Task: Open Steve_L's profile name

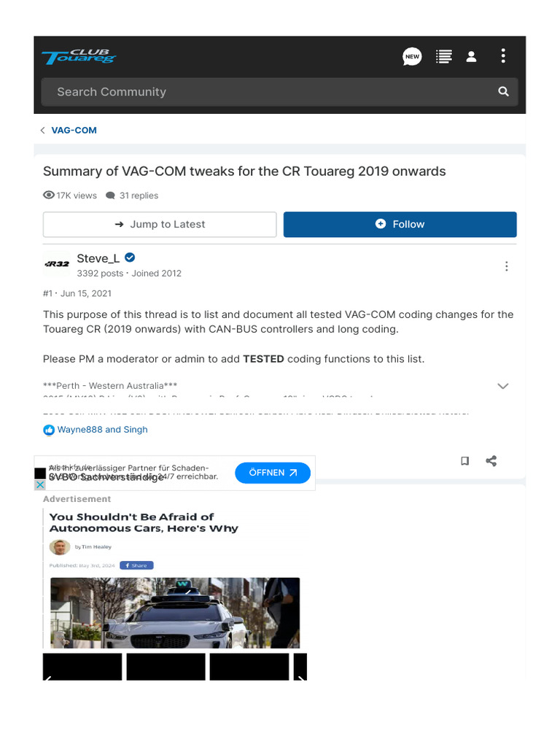Action: pos(98,258)
